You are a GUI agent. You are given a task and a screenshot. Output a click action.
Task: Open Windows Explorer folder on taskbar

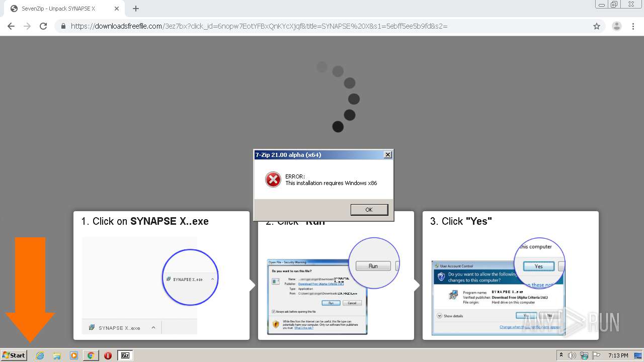click(57, 355)
